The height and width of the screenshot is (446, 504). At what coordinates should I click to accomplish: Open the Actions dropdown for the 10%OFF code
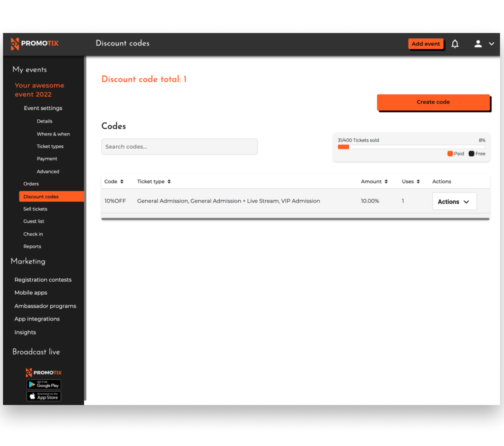click(454, 201)
